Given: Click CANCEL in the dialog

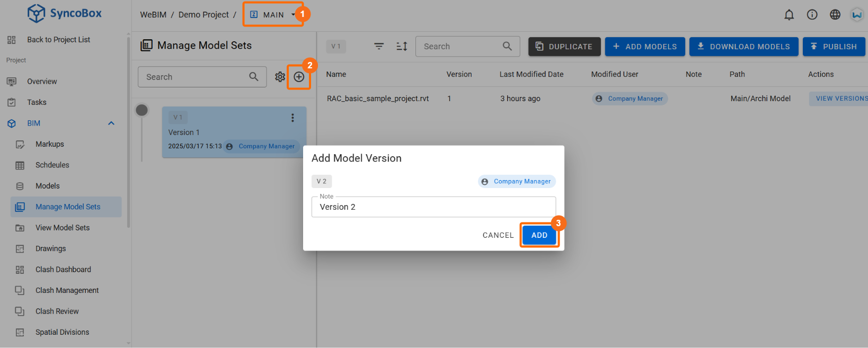Looking at the screenshot, I should (498, 235).
